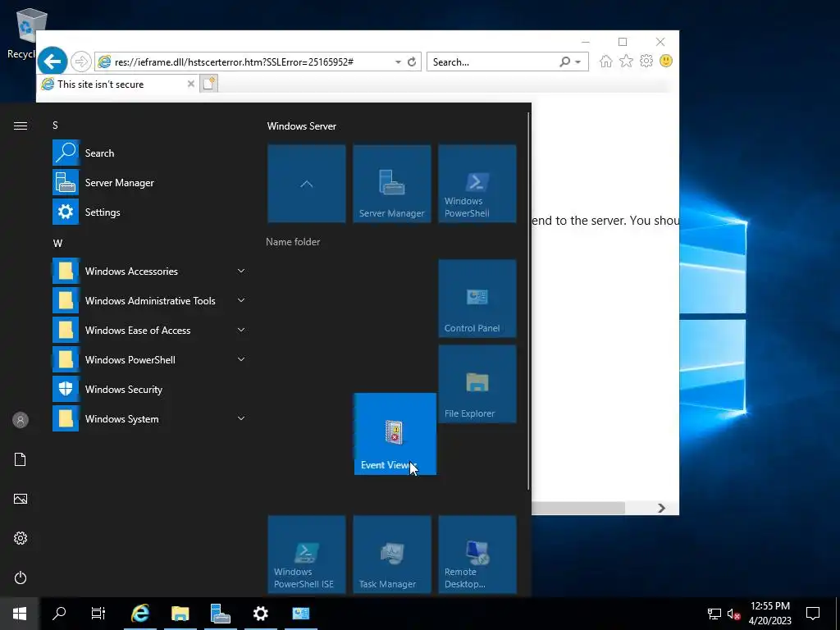Click the IE horizontal scrollbar right arrow

click(x=662, y=508)
